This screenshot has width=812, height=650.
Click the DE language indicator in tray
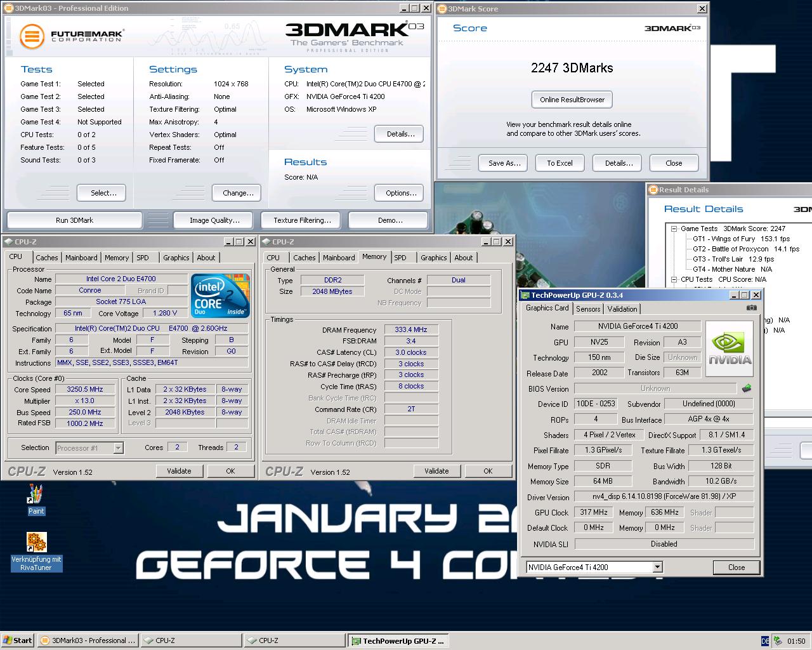pos(765,641)
